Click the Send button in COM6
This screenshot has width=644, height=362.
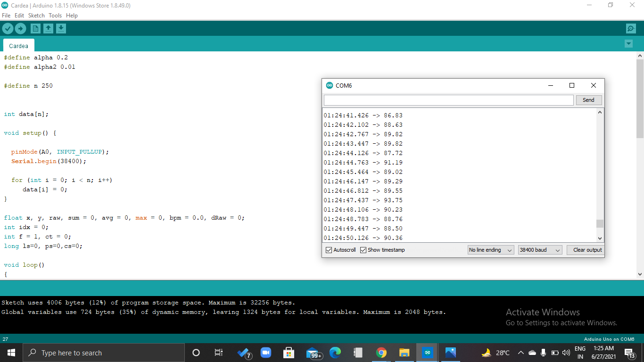pos(588,100)
